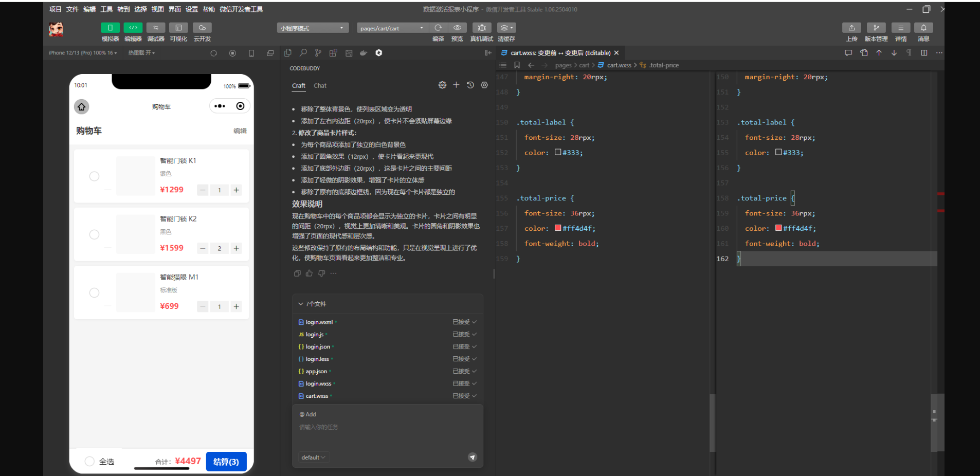Open the extensions icon in activity bar
The width and height of the screenshot is (980, 476).
pos(333,53)
